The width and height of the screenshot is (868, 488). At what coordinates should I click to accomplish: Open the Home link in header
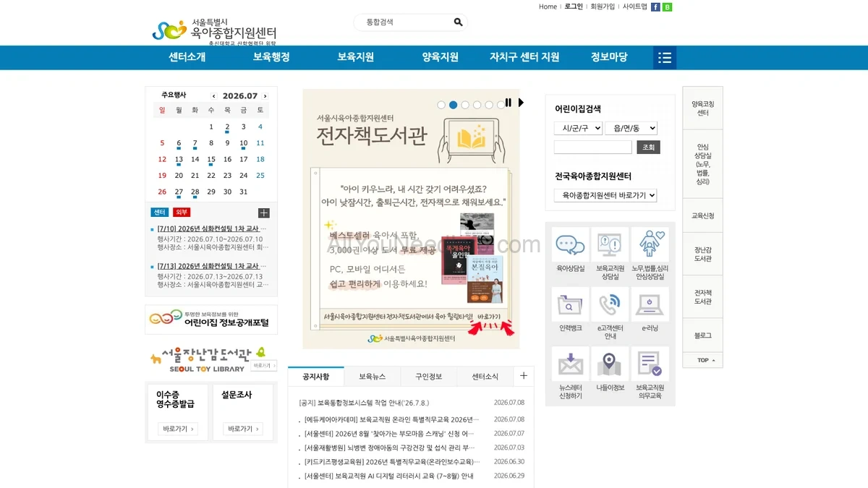click(x=548, y=7)
